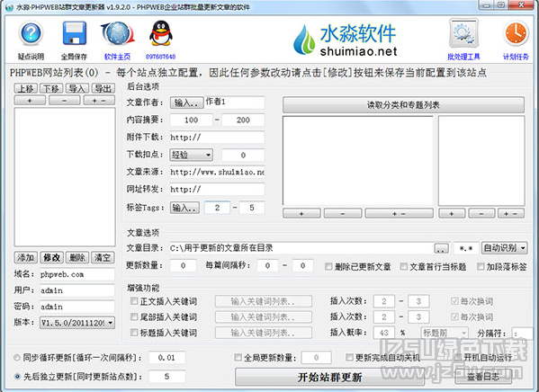The height and width of the screenshot is (392, 539).
Task: Click the 更新数量 input field
Action: click(x=183, y=265)
